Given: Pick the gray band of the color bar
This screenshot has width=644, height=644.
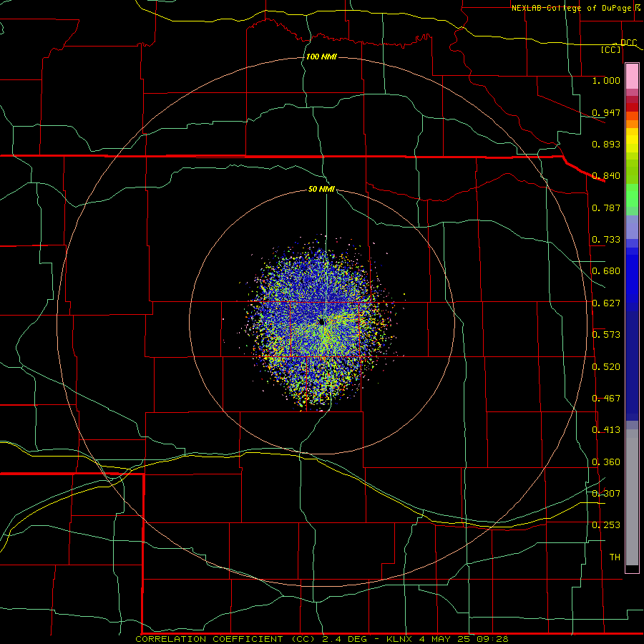Looking at the screenshot, I should tap(632, 497).
